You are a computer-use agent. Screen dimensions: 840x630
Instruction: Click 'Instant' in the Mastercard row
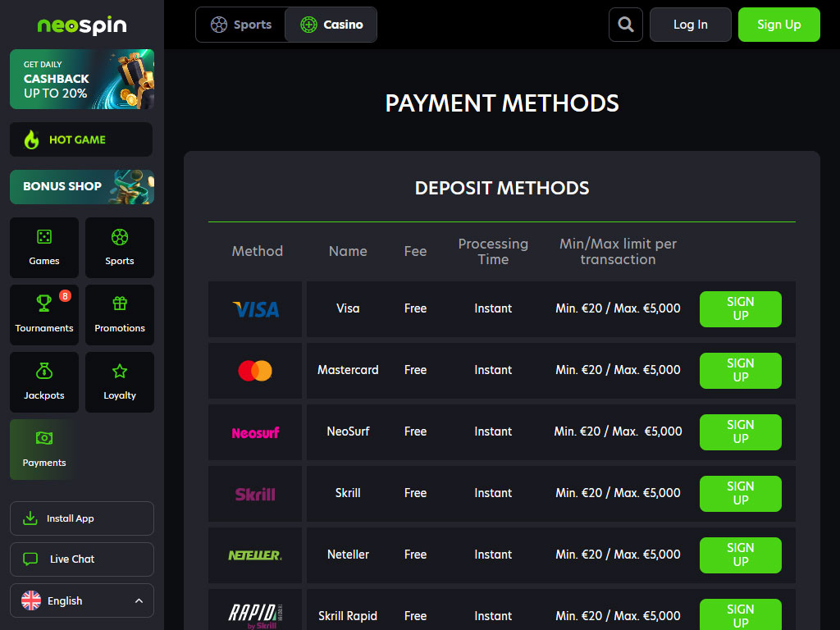click(493, 370)
